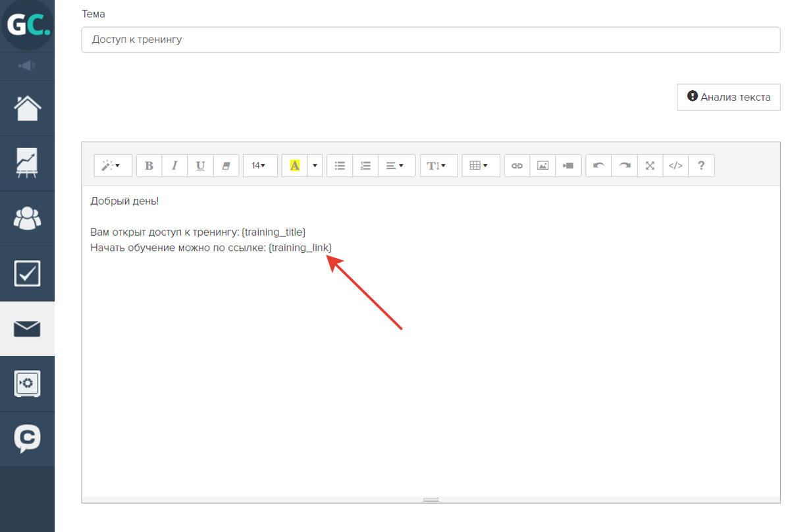Open the chat bubble icon in the sidebar
Viewport: 790px width, 532px height.
pyautogui.click(x=27, y=439)
